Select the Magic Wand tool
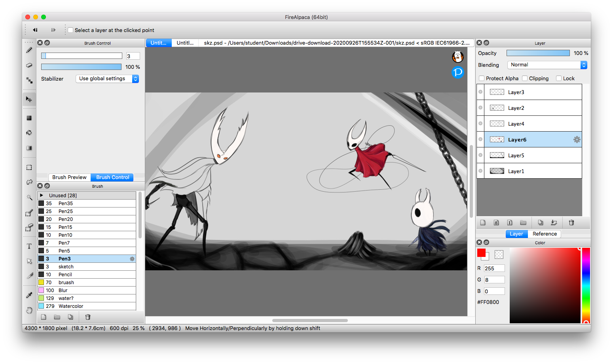 click(29, 197)
